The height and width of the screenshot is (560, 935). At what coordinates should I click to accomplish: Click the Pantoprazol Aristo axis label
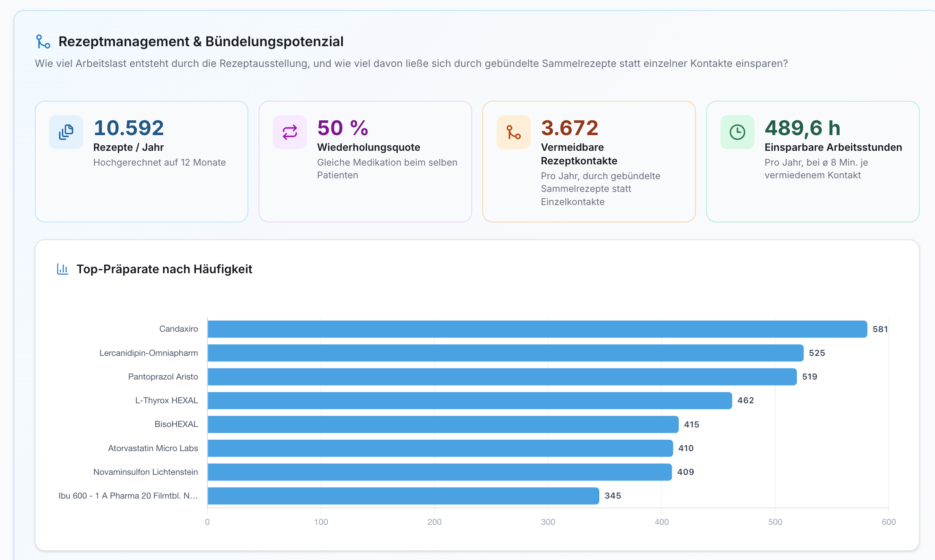point(163,377)
